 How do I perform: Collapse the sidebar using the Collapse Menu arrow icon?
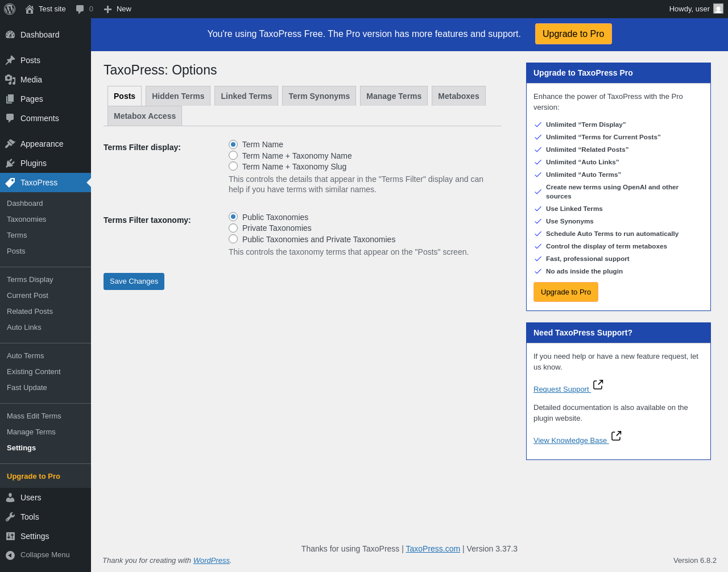(x=10, y=555)
